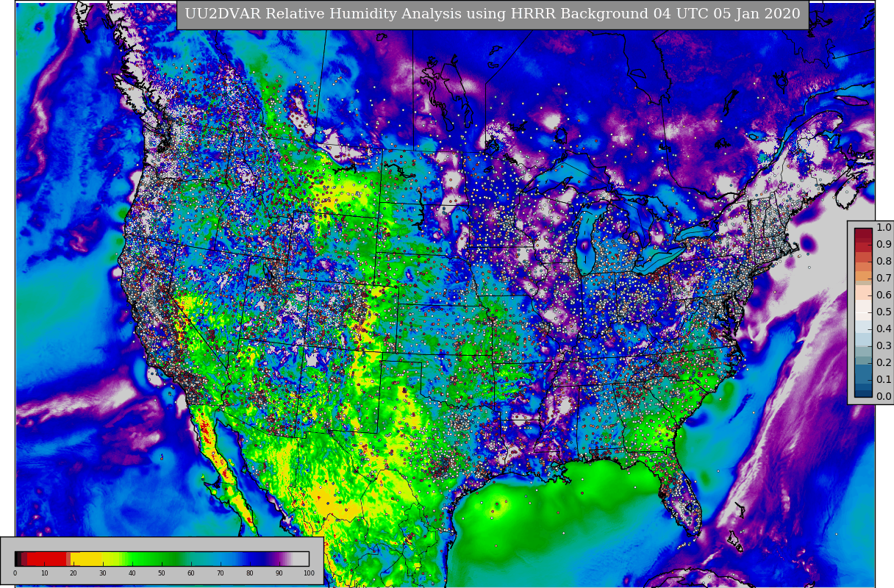
Task: Click the 50 tick label on the humidity colorbar
Action: tap(162, 573)
